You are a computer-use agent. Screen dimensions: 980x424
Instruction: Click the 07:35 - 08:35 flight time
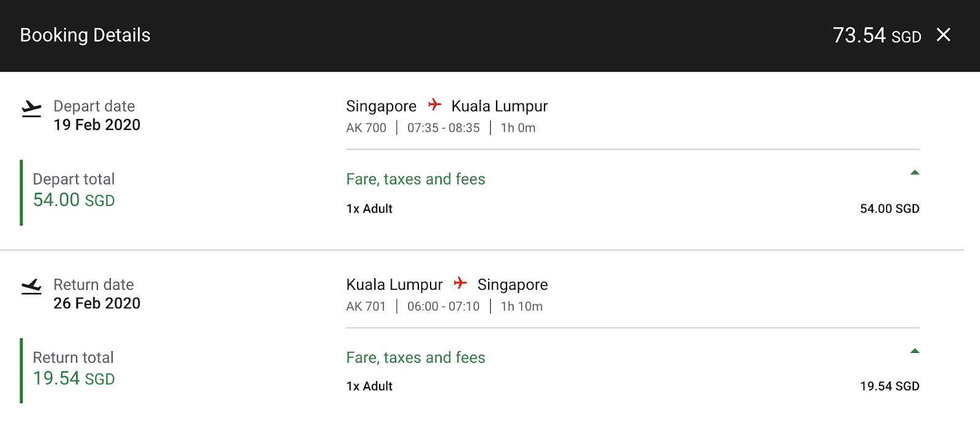coord(443,128)
